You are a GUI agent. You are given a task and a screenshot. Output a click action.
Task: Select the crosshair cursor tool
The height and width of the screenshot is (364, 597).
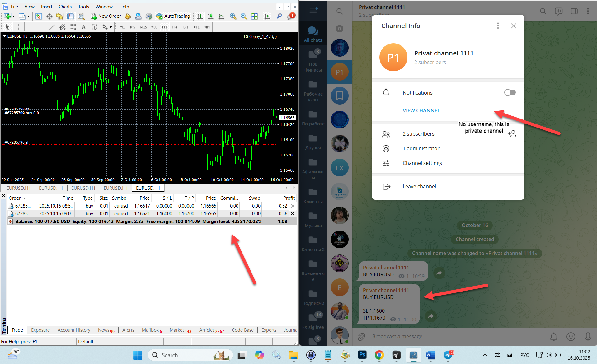click(18, 27)
